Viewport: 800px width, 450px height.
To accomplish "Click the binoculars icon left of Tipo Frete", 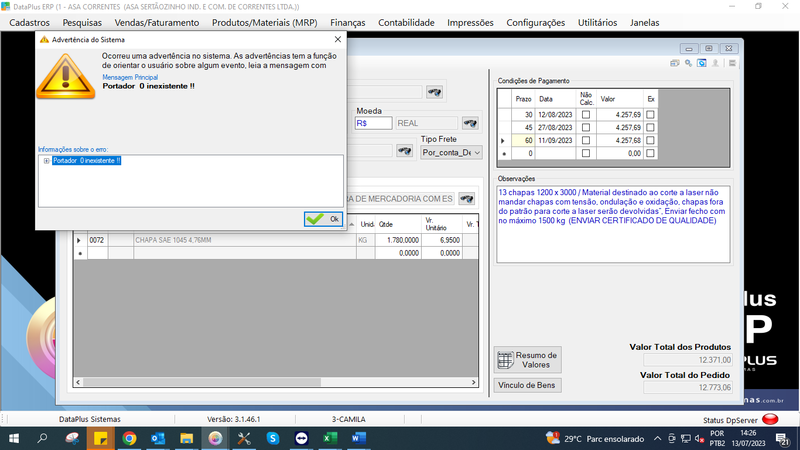I will click(x=405, y=151).
